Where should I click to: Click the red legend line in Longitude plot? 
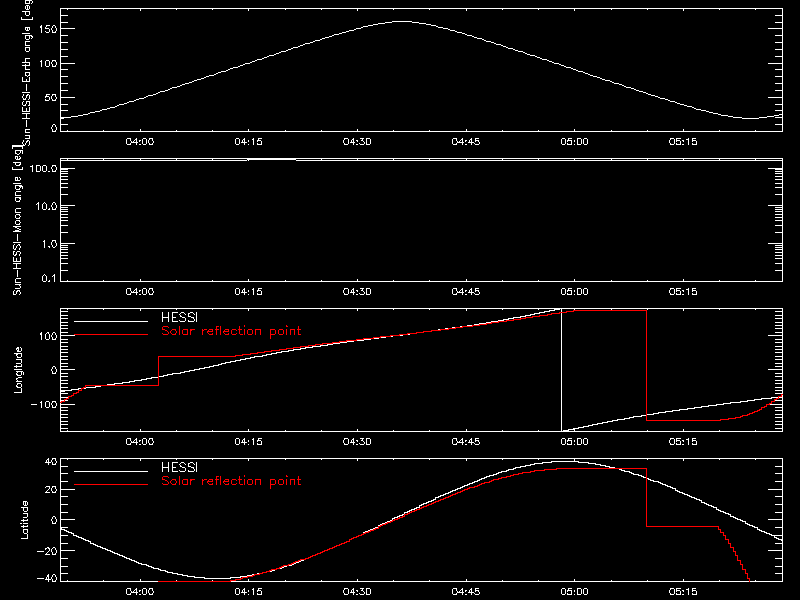(111, 335)
